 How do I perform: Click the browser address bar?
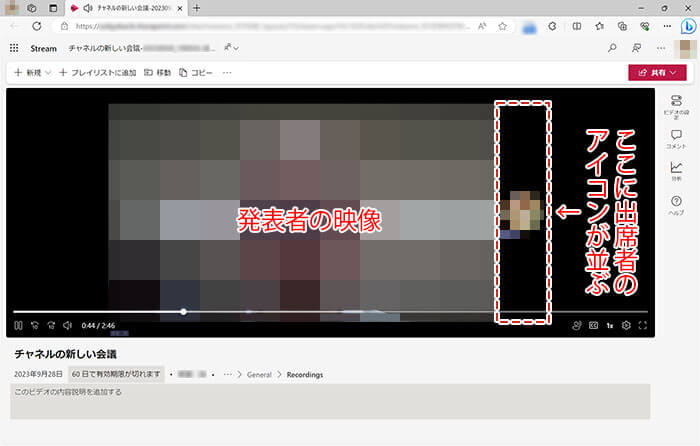pos(272,26)
